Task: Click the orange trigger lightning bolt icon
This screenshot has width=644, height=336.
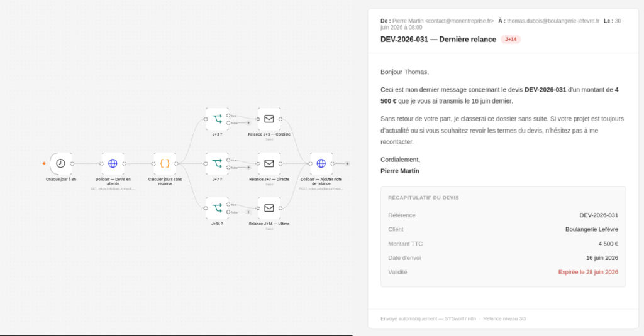Action: coord(44,164)
